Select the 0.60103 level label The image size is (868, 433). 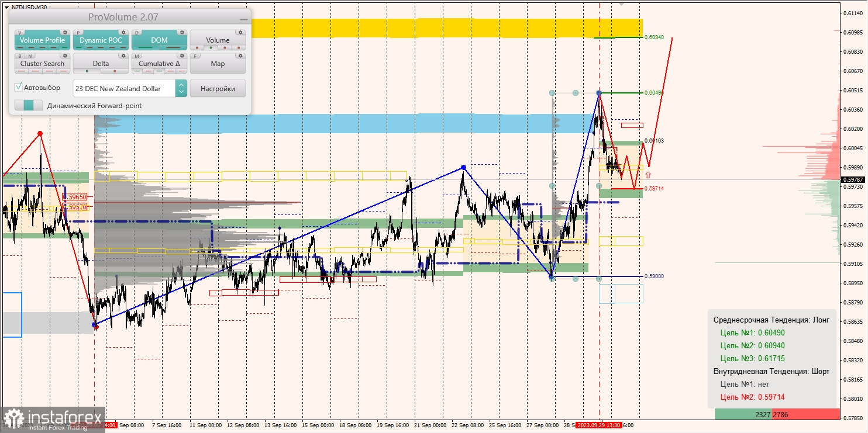(x=654, y=141)
